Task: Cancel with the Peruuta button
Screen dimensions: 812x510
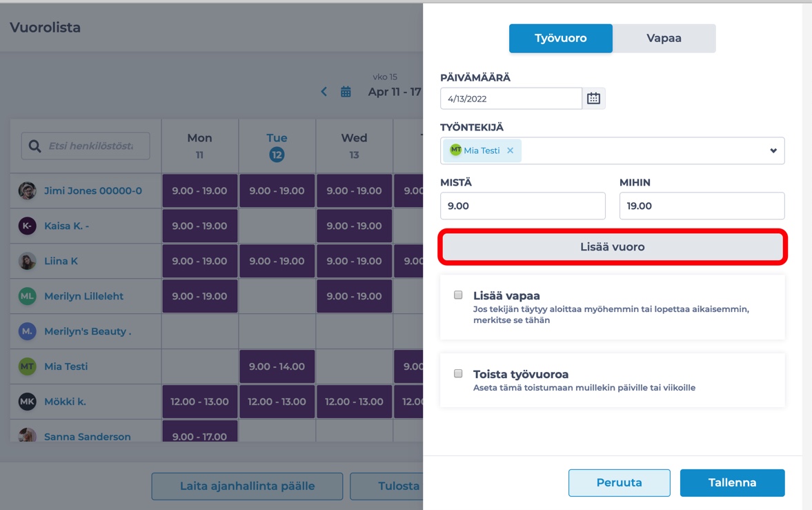Action: point(619,482)
